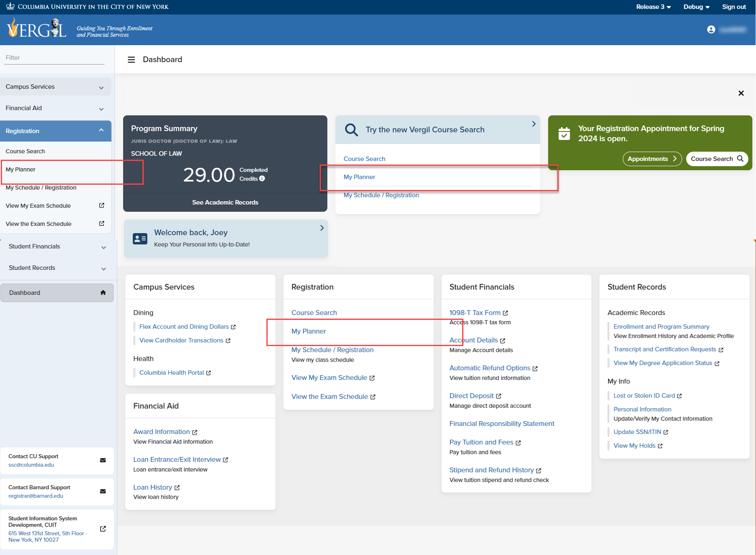Image resolution: width=756 pixels, height=555 pixels.
Task: Click the magnifier icon in Course Search card
Action: pyautogui.click(x=351, y=130)
